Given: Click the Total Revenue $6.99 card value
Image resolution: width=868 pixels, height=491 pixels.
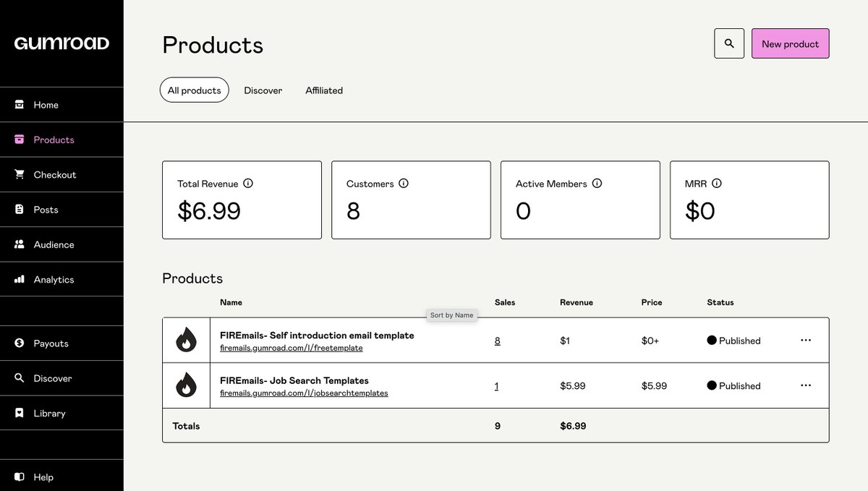Looking at the screenshot, I should (209, 211).
